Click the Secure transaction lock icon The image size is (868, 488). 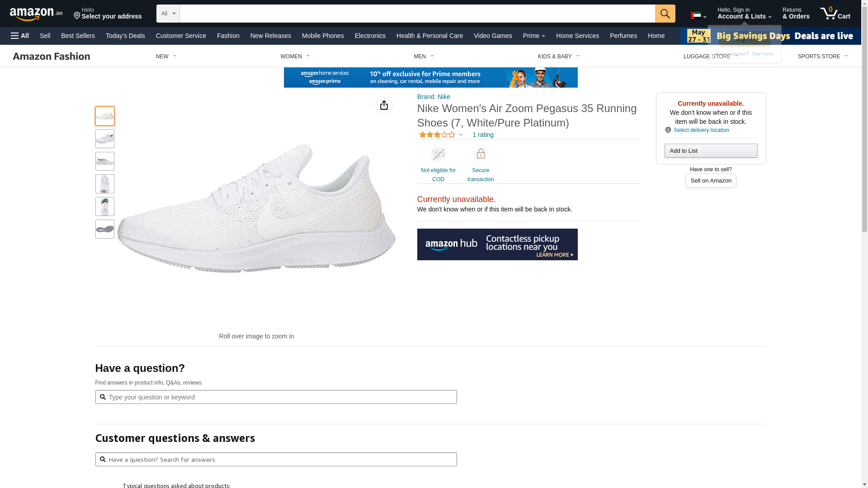point(480,154)
